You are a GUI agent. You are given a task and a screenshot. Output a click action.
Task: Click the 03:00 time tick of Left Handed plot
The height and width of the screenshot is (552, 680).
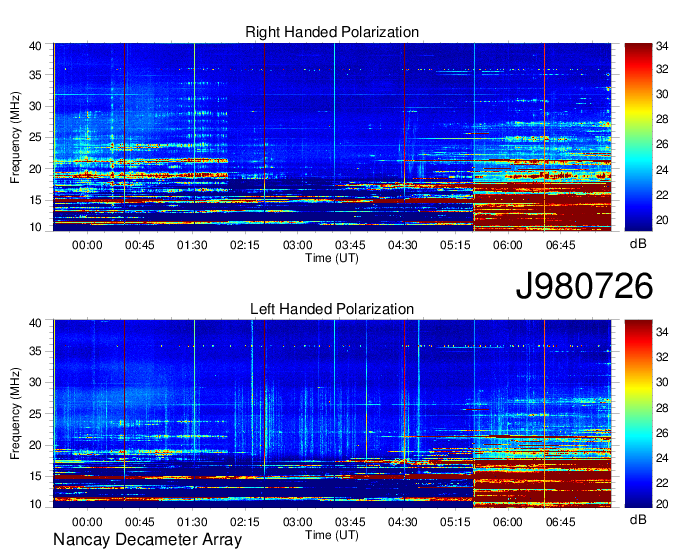(298, 522)
